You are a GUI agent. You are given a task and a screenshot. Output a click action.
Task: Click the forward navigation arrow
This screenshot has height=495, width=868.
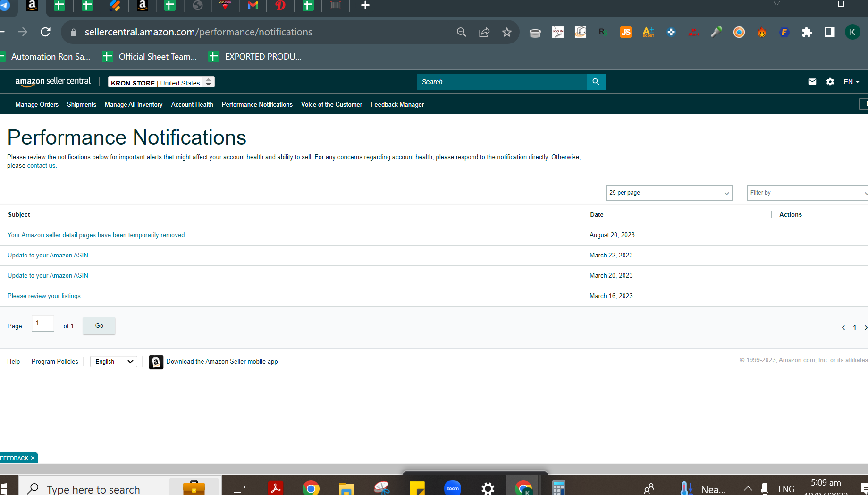coord(23,32)
